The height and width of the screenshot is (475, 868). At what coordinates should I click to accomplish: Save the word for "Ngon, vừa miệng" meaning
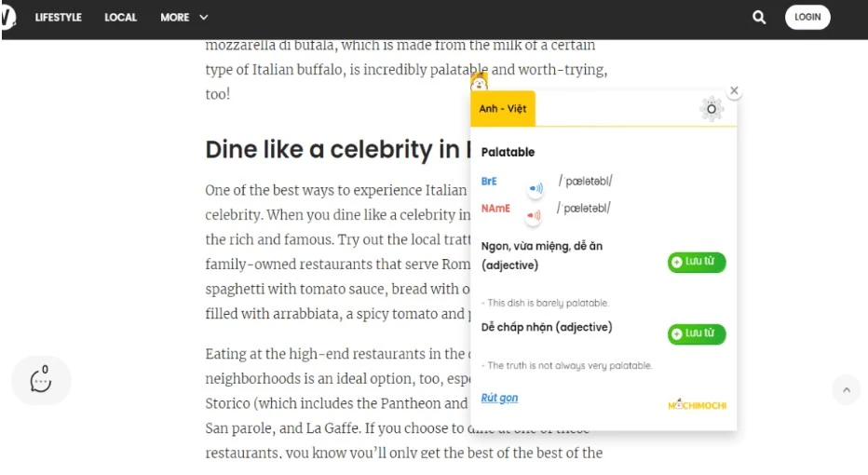[x=697, y=262]
